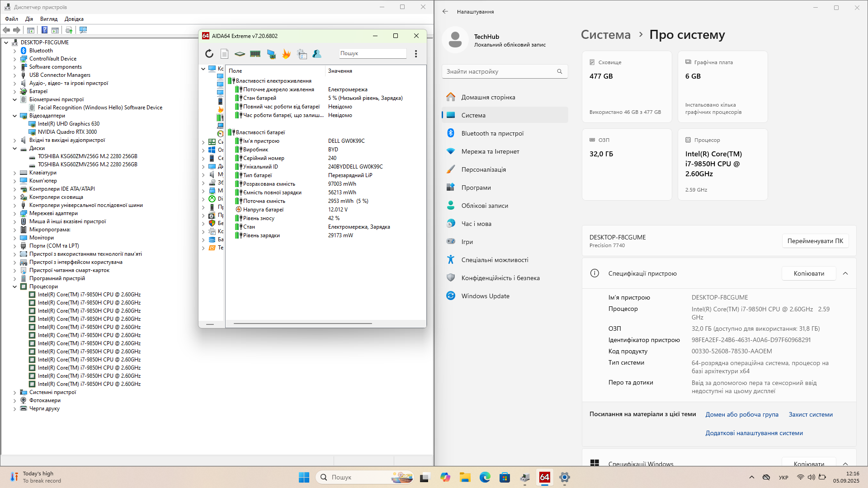Click the CPU chip icon in AIDA64 toolbar

(x=240, y=54)
